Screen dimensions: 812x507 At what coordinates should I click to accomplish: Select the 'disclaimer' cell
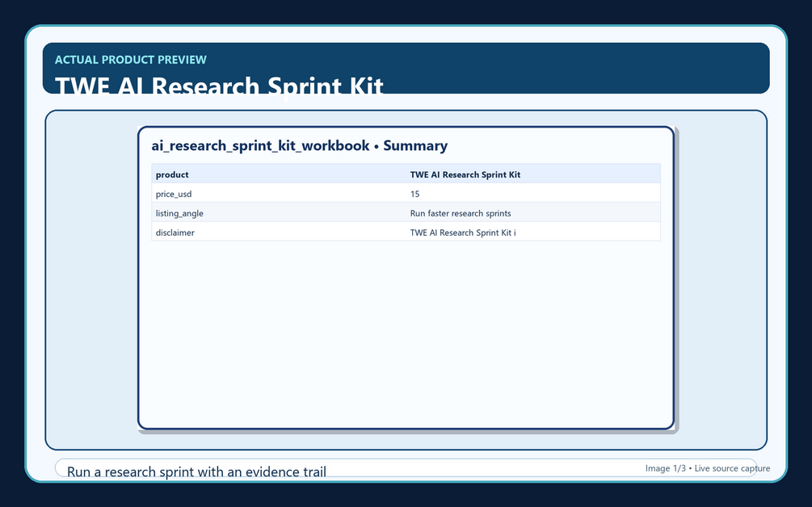[279, 233]
